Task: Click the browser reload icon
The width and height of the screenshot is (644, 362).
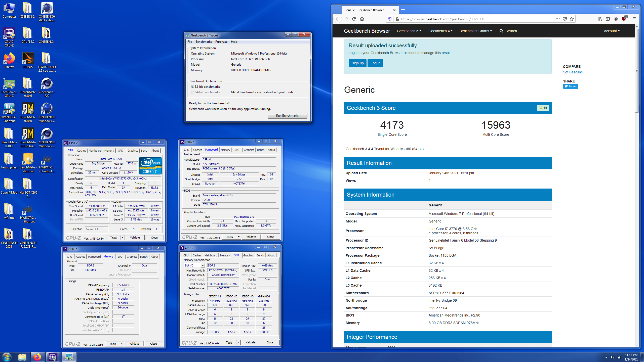Action: [x=354, y=19]
